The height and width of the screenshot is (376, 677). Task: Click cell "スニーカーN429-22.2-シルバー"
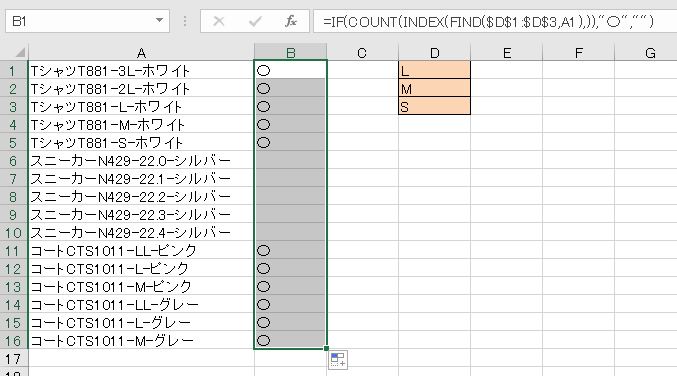click(x=141, y=196)
